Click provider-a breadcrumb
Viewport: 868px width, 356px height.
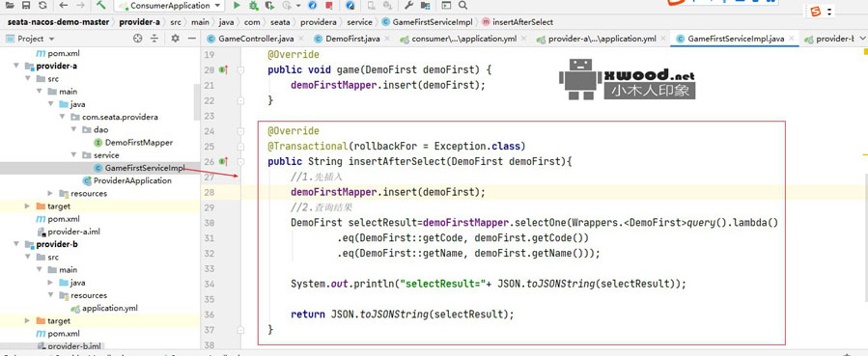[x=139, y=22]
